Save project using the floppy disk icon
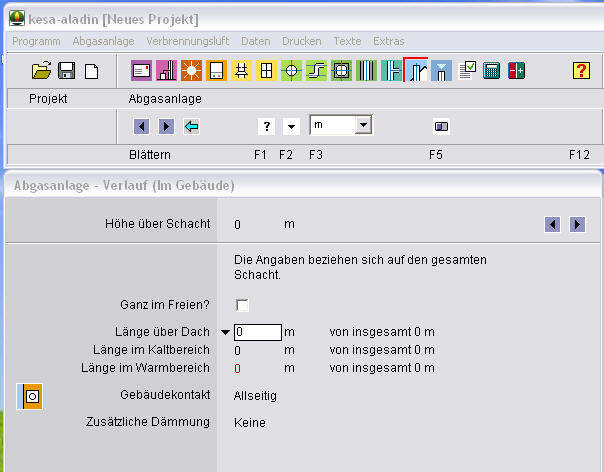 tap(66, 71)
